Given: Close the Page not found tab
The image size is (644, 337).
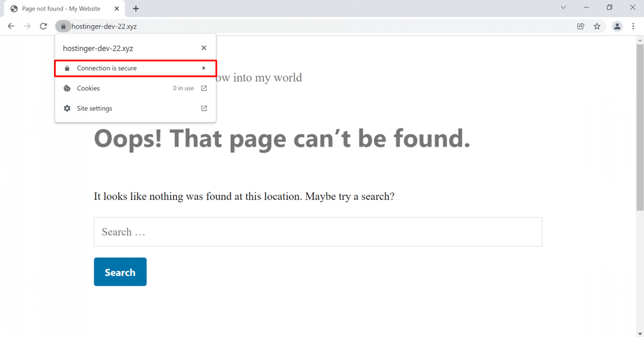Looking at the screenshot, I should tap(116, 9).
